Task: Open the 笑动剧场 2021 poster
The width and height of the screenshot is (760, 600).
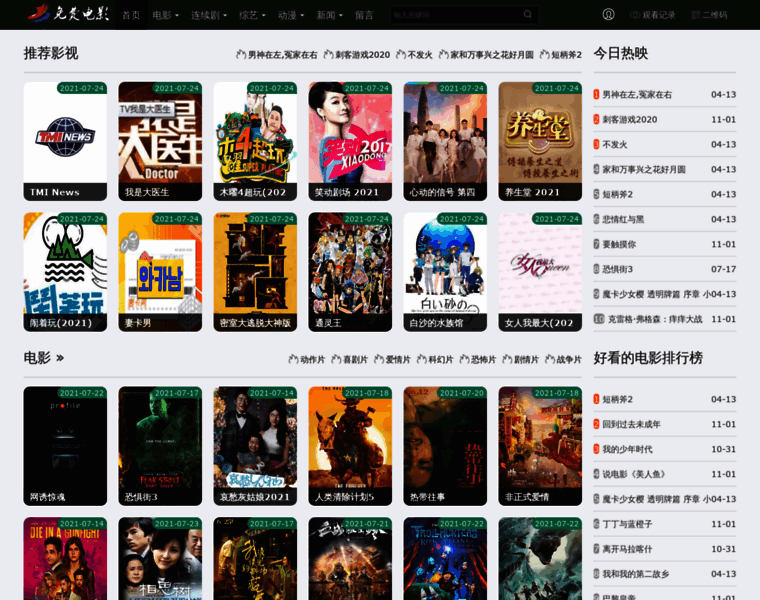Action: coord(350,141)
